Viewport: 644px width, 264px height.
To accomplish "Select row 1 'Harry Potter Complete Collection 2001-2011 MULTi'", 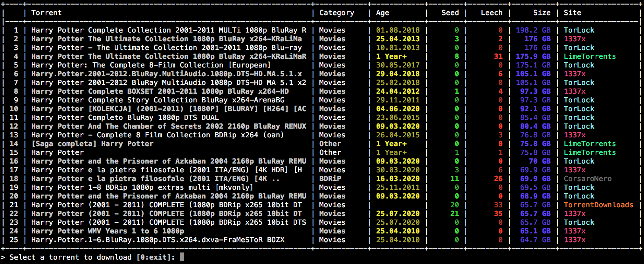I will pos(169,30).
